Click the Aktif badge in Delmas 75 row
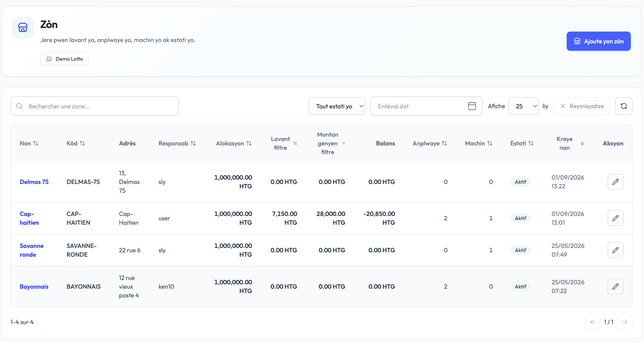 pos(520,182)
